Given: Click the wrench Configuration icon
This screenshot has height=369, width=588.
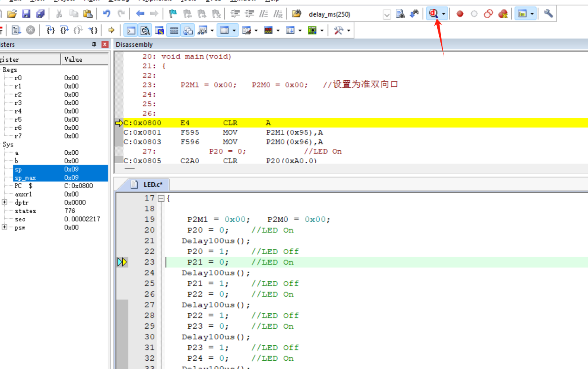Looking at the screenshot, I should pyautogui.click(x=548, y=14).
